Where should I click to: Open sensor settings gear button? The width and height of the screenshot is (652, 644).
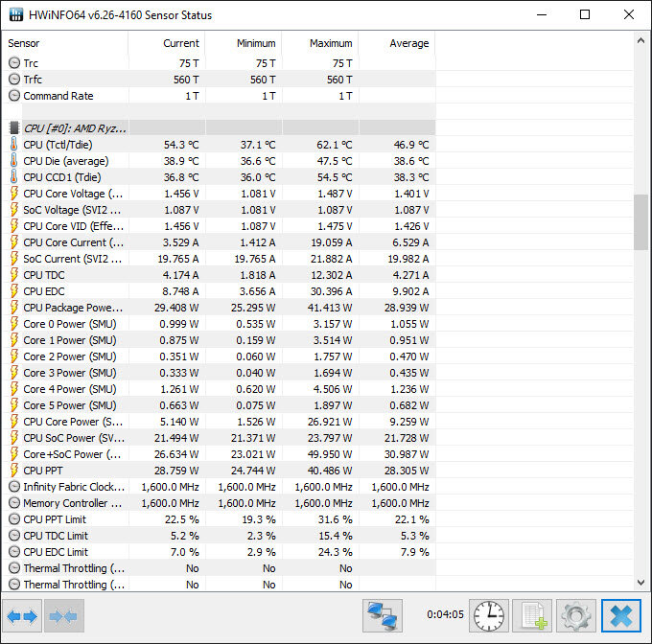coord(576,616)
